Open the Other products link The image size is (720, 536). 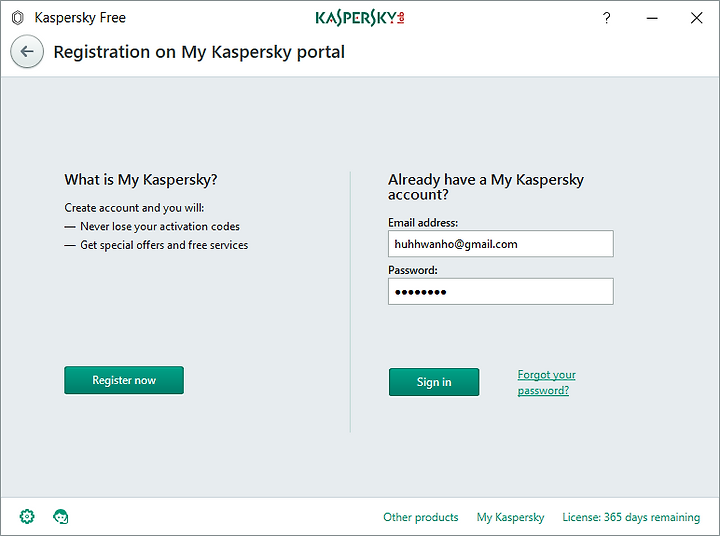pos(421,517)
